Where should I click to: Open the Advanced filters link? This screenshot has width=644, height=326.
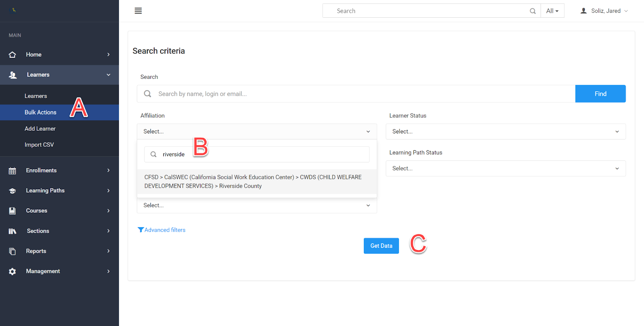click(x=161, y=230)
